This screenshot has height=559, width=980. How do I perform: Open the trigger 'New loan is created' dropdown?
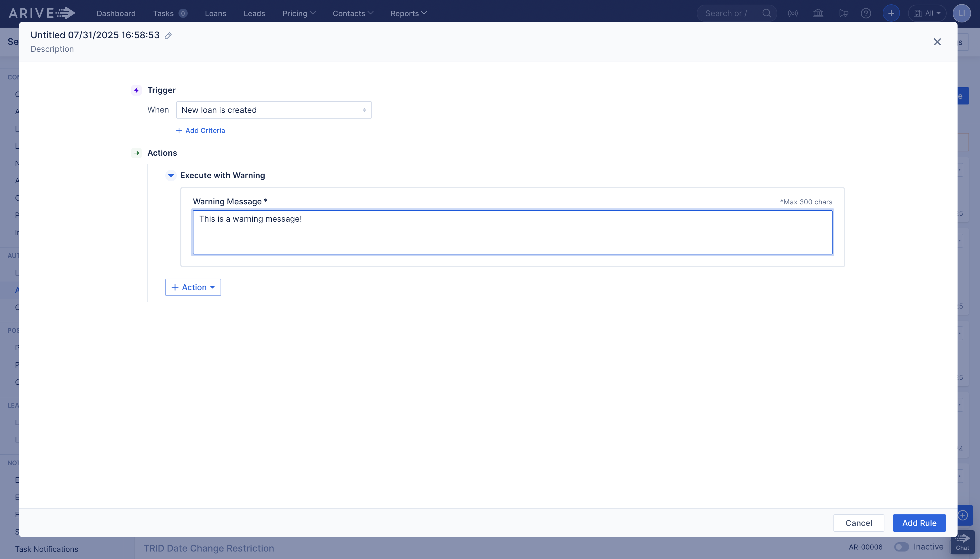pos(274,110)
